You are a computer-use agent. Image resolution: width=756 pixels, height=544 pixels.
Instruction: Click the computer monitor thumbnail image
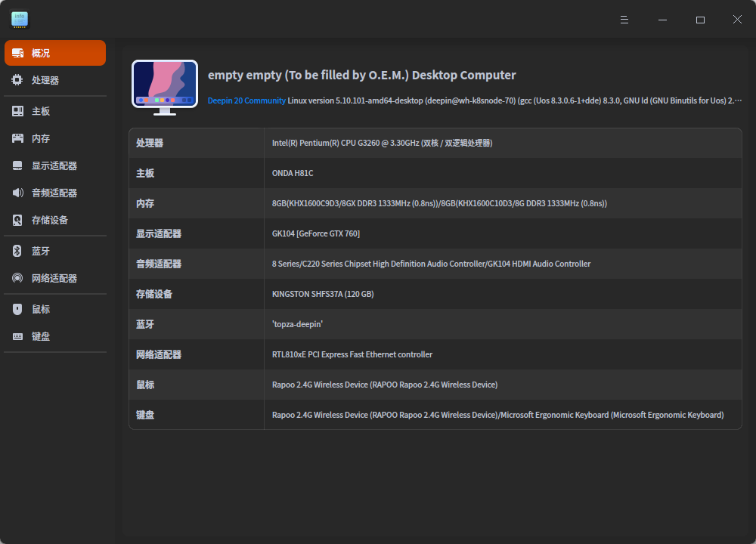click(165, 86)
